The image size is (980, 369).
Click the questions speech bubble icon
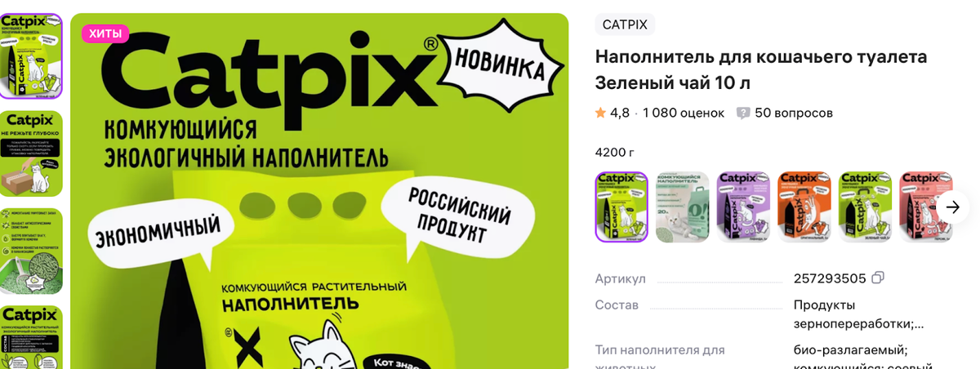pos(743,113)
